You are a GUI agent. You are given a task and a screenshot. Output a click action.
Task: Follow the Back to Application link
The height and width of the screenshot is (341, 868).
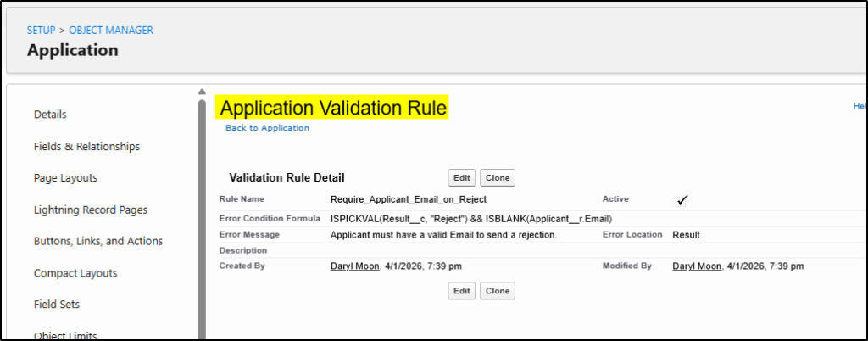pos(267,128)
